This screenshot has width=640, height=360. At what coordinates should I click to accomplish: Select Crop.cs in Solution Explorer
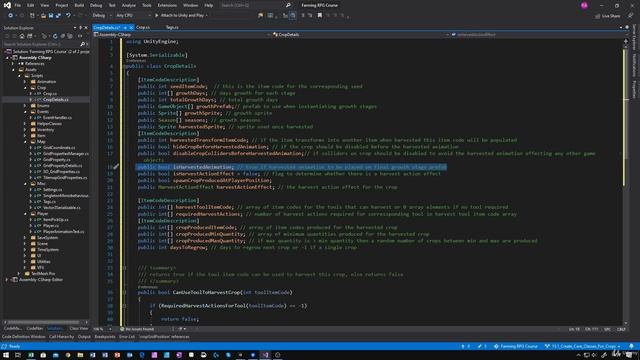tap(50, 93)
